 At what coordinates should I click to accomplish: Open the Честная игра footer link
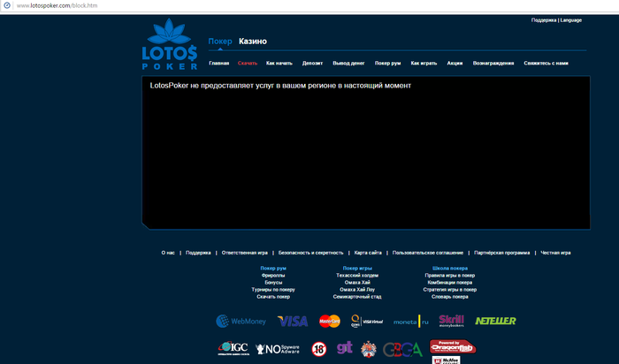coord(555,253)
